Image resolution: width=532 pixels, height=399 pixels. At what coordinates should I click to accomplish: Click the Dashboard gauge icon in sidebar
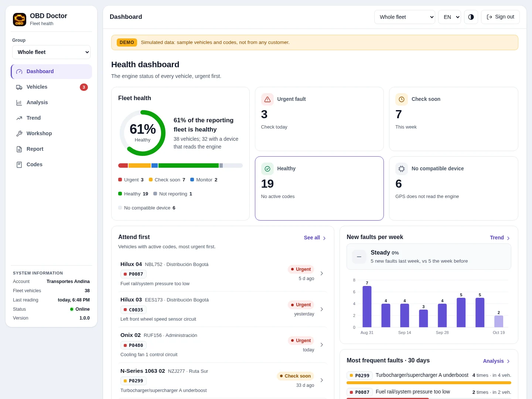19,72
